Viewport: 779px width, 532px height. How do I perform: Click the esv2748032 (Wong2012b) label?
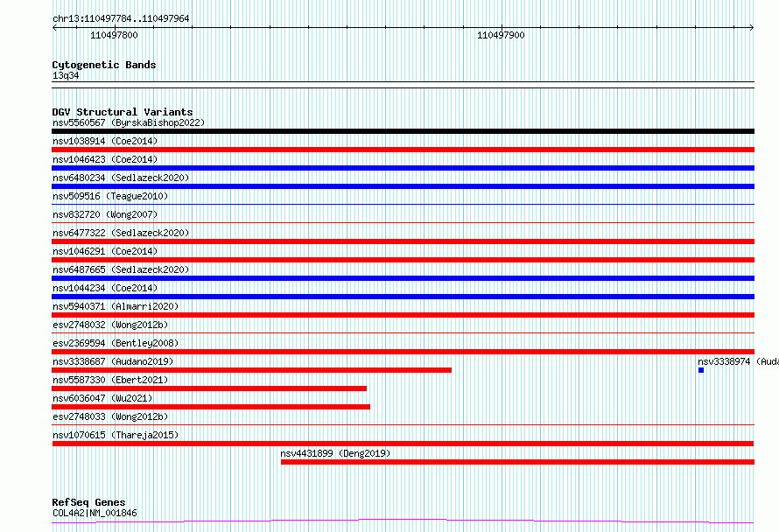click(x=110, y=325)
